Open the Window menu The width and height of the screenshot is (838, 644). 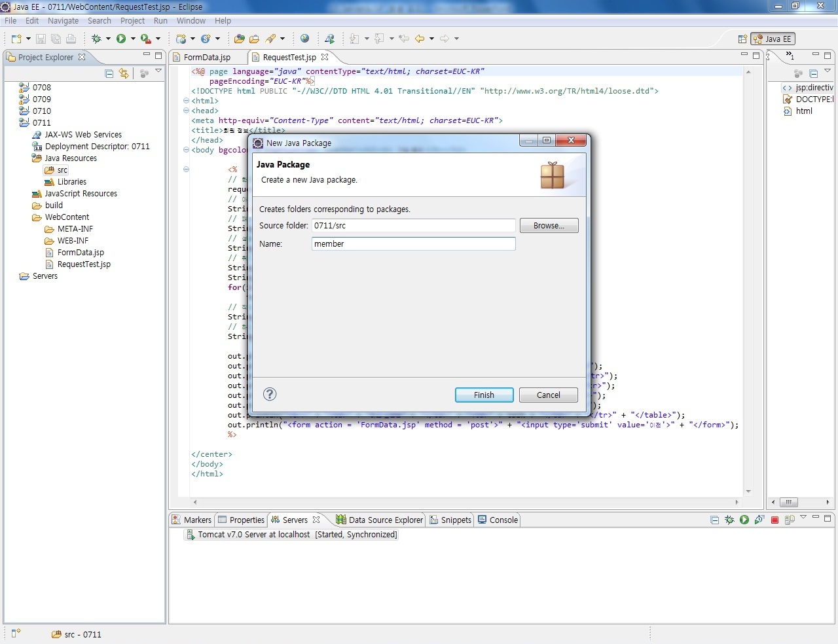(x=191, y=21)
